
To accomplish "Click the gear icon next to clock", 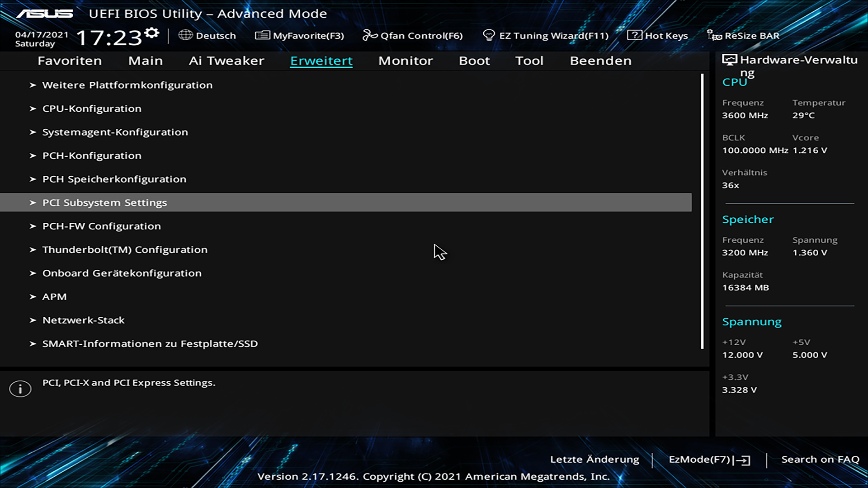I will 152,33.
